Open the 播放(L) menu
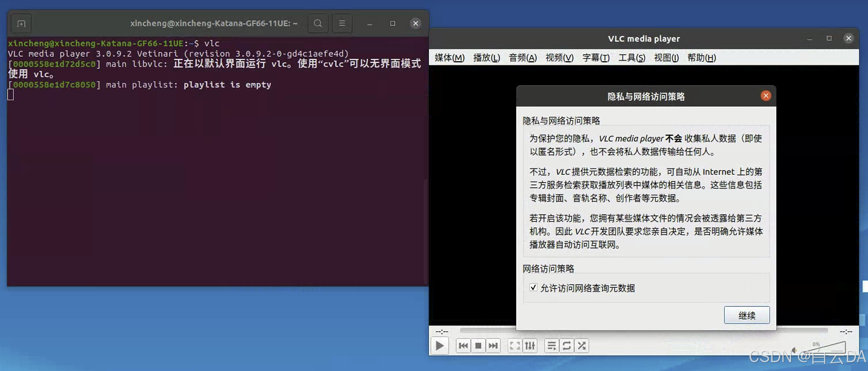 [x=486, y=58]
